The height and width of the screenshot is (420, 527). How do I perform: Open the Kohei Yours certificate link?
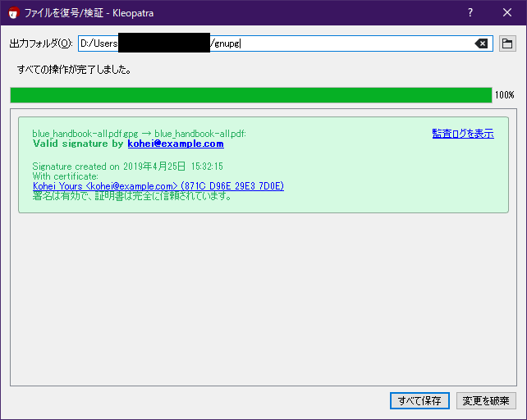(x=158, y=186)
